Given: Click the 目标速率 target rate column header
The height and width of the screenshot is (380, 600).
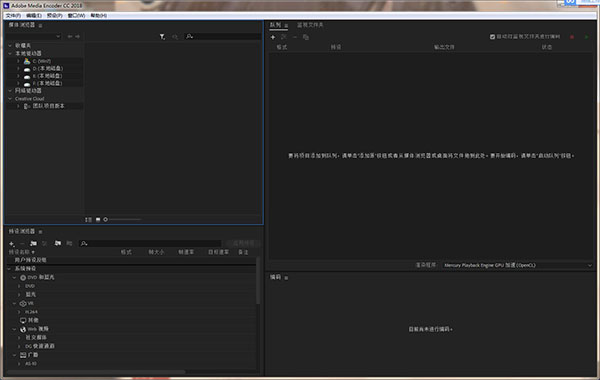Looking at the screenshot, I should pos(218,252).
